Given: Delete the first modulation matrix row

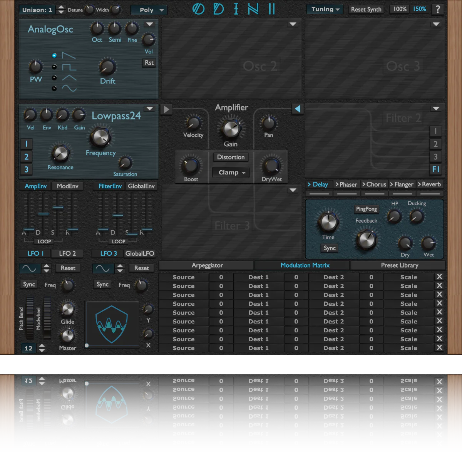Looking at the screenshot, I should (439, 277).
